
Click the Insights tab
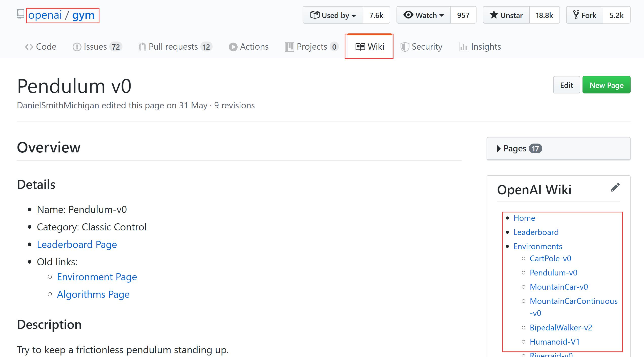(480, 47)
